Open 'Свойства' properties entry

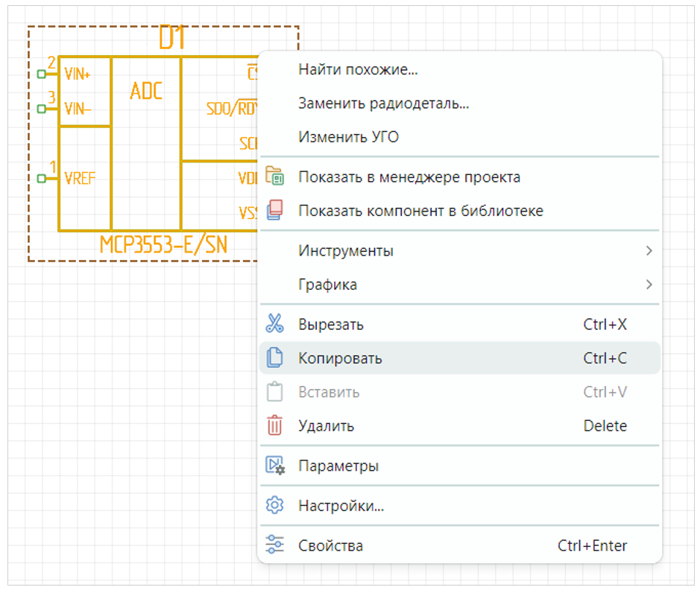[x=459, y=545]
